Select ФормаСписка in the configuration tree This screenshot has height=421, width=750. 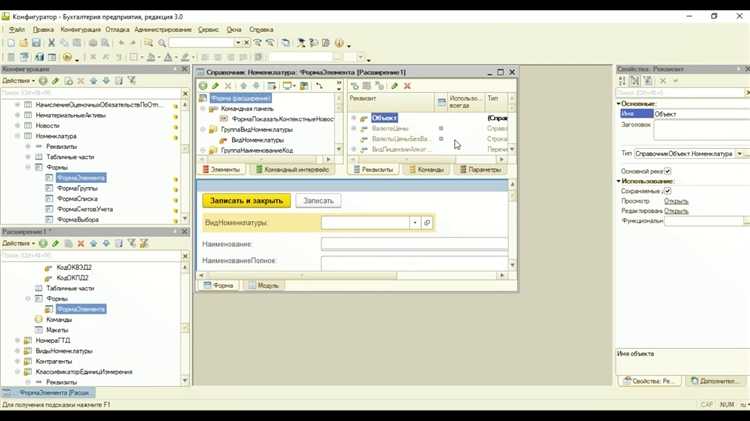[77, 198]
